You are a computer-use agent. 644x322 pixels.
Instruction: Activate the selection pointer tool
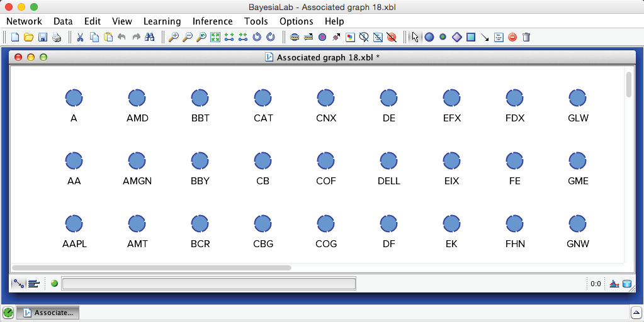click(415, 37)
